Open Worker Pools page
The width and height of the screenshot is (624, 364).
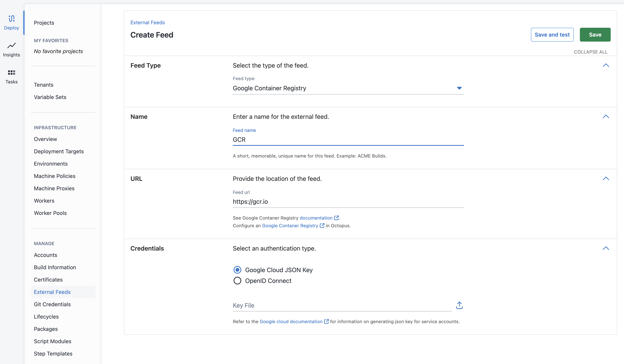click(50, 213)
